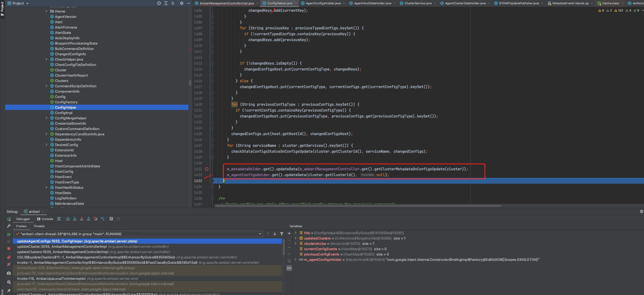Expand CommandScriptDefinition node
The image size is (644, 295).
pos(46,86)
